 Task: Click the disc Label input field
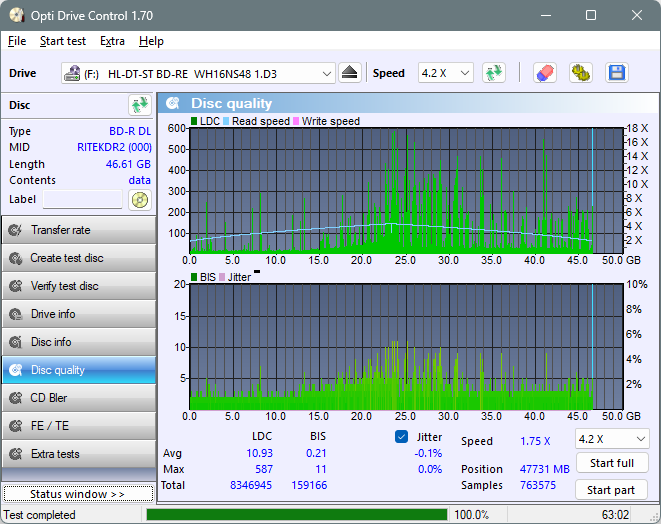tap(82, 199)
